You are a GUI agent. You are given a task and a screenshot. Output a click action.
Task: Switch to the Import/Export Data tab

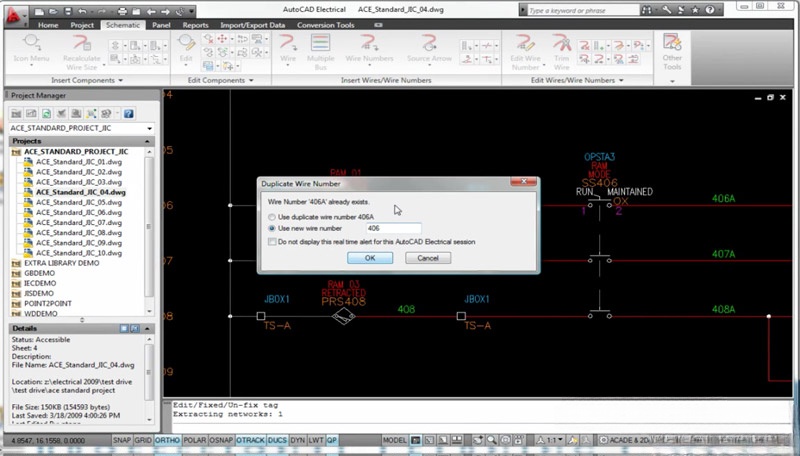[253, 25]
